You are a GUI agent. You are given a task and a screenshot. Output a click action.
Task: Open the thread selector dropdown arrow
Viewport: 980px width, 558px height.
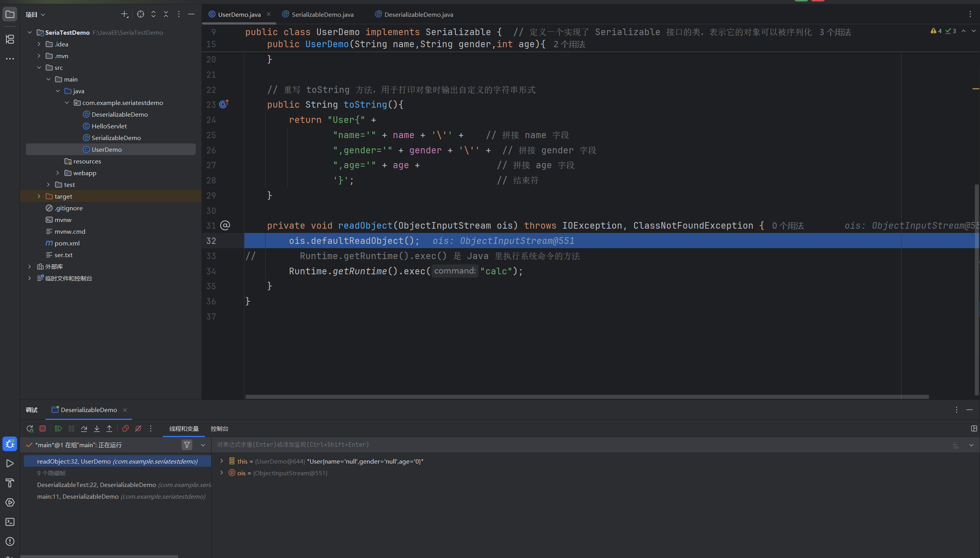coord(203,445)
